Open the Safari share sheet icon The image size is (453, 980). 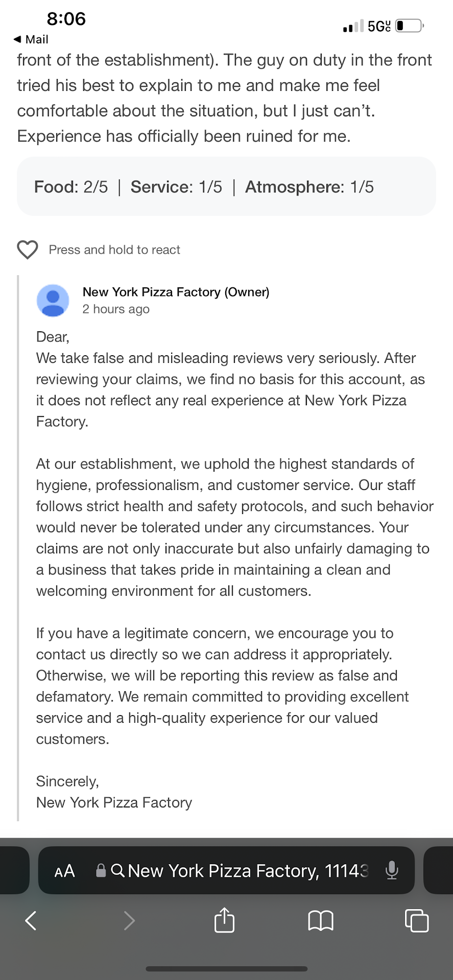224,920
